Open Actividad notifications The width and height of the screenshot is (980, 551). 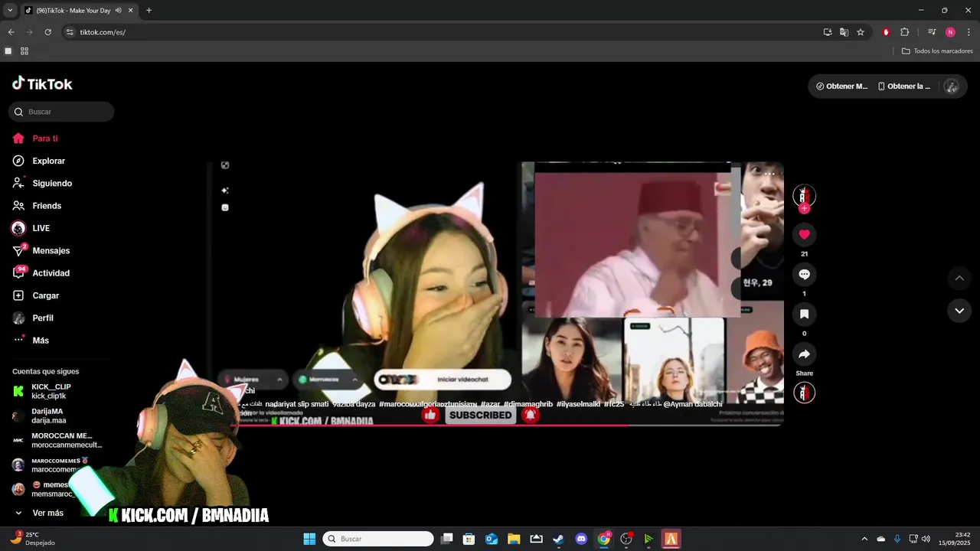[x=51, y=273]
